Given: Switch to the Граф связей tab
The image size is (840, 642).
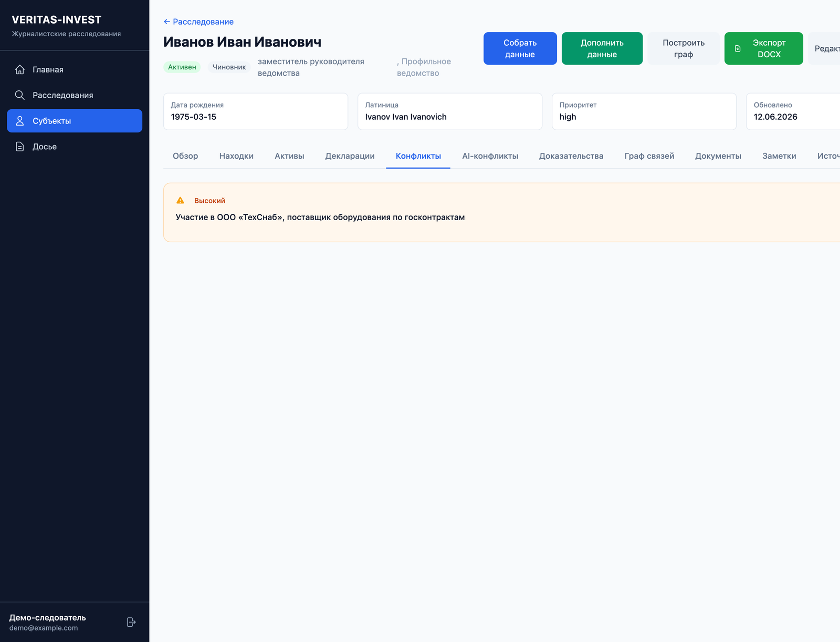Looking at the screenshot, I should pos(649,156).
